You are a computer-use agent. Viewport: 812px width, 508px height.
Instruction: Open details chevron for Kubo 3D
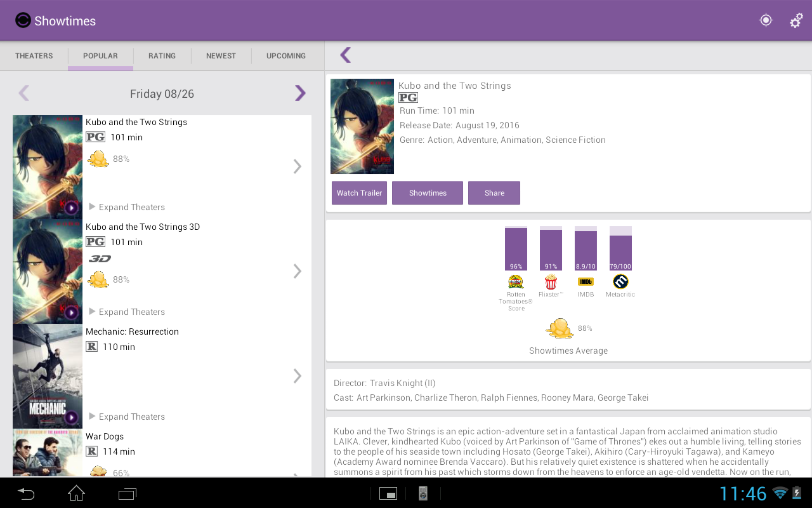297,271
